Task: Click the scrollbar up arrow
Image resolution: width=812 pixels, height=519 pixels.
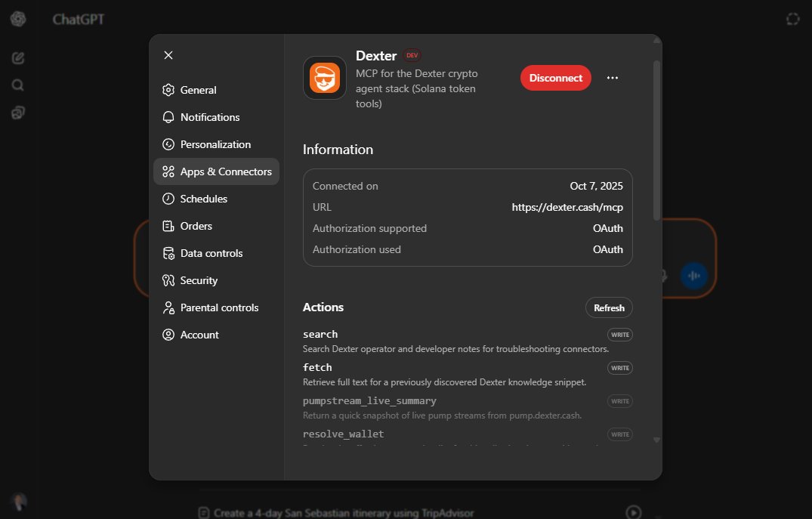Action: pyautogui.click(x=656, y=40)
